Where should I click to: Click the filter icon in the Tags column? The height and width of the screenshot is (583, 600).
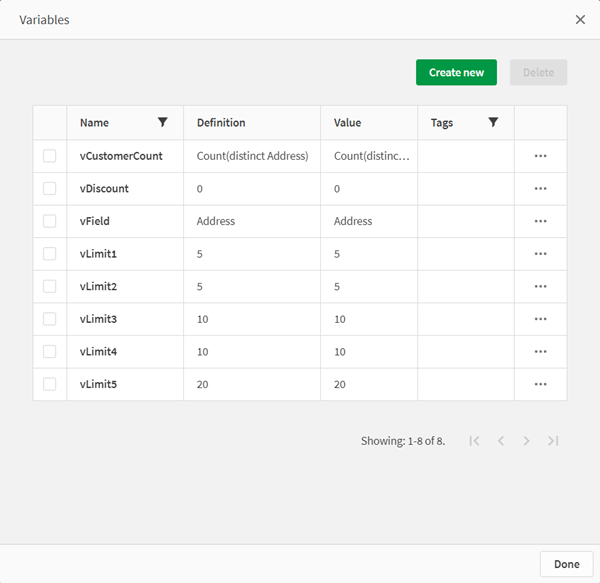point(493,123)
